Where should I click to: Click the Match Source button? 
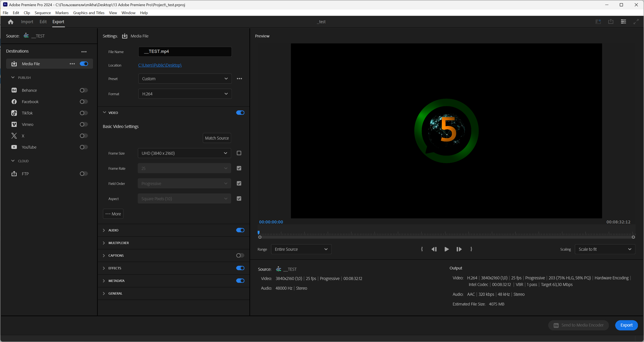[x=217, y=138]
